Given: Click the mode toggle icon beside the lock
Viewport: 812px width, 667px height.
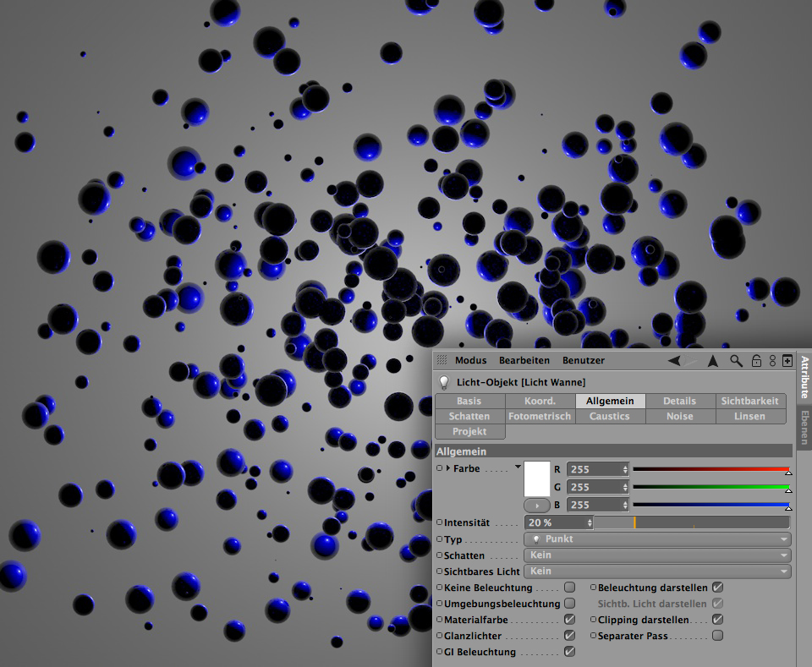Looking at the screenshot, I should [x=772, y=361].
